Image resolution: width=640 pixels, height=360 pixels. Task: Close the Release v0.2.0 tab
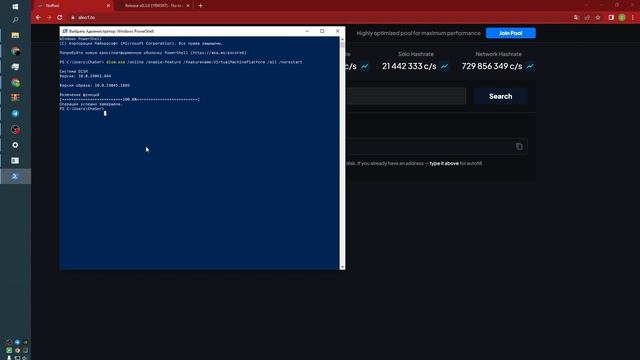coord(188,6)
